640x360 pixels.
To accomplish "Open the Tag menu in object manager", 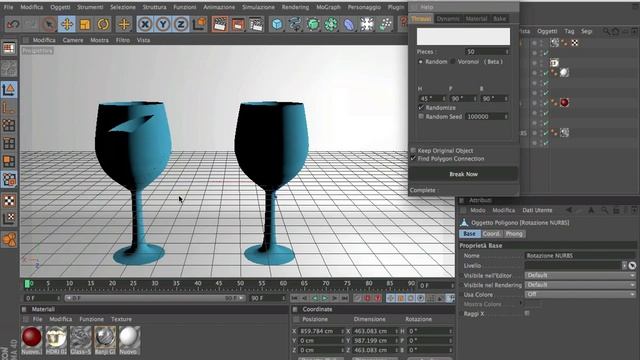I will click(569, 31).
